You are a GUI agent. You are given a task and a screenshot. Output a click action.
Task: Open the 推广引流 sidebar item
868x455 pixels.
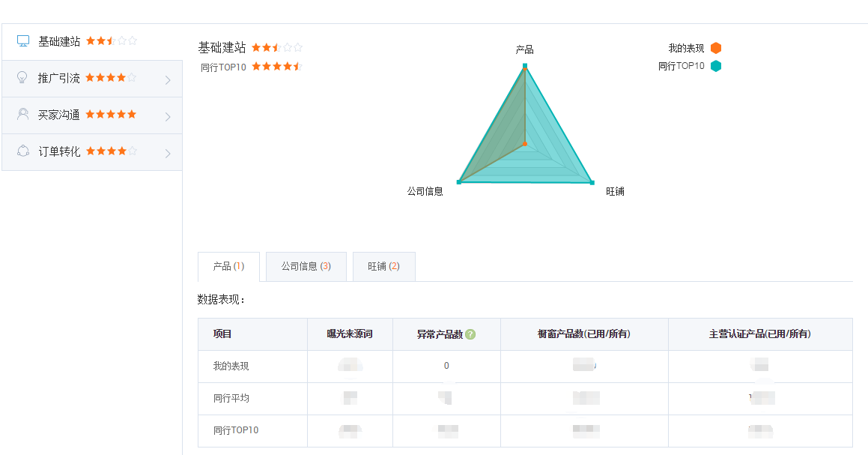92,79
